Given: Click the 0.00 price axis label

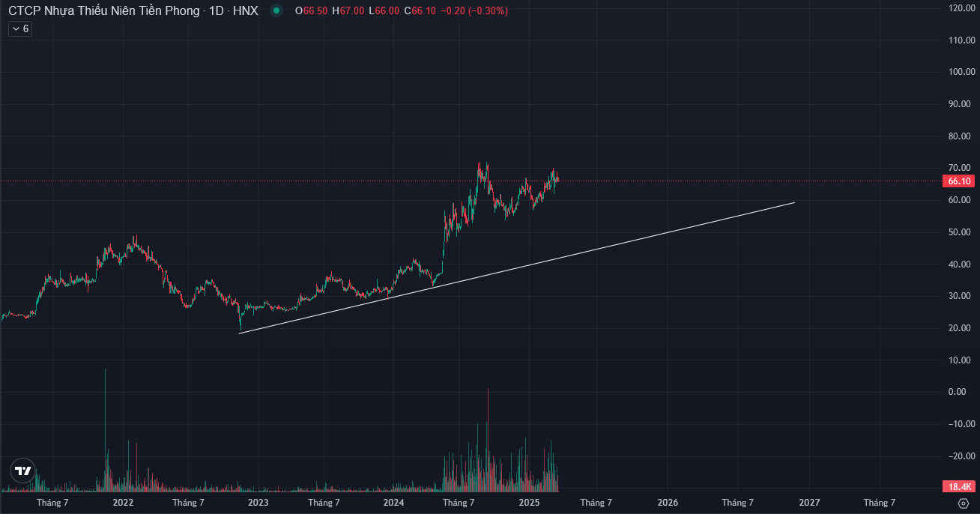Looking at the screenshot, I should coord(957,392).
